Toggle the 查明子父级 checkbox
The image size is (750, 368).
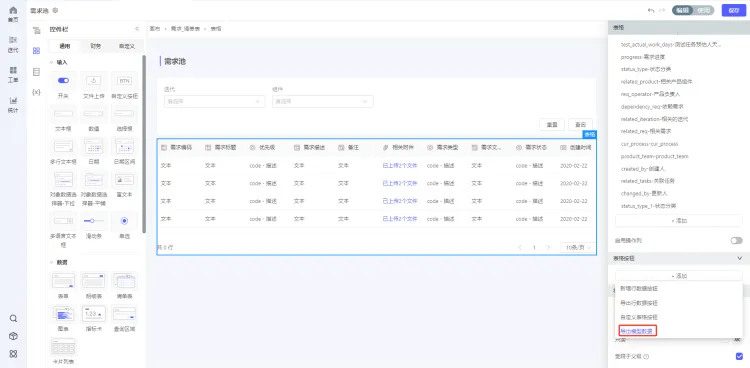pos(739,356)
